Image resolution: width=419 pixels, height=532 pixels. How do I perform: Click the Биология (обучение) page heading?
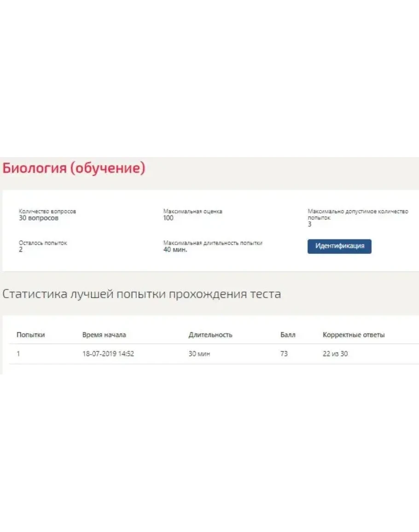74,169
